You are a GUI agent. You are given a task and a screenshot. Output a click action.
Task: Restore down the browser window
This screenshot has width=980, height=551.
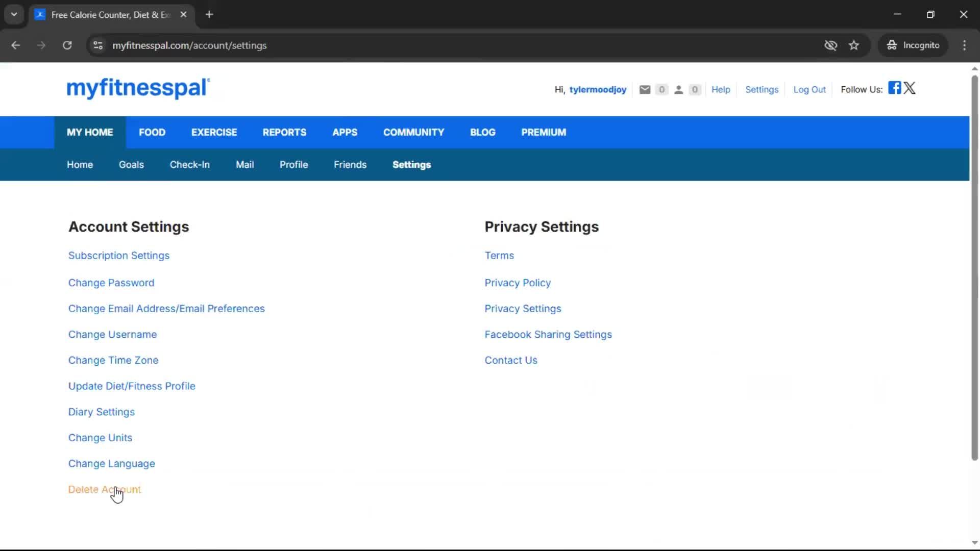click(x=930, y=14)
